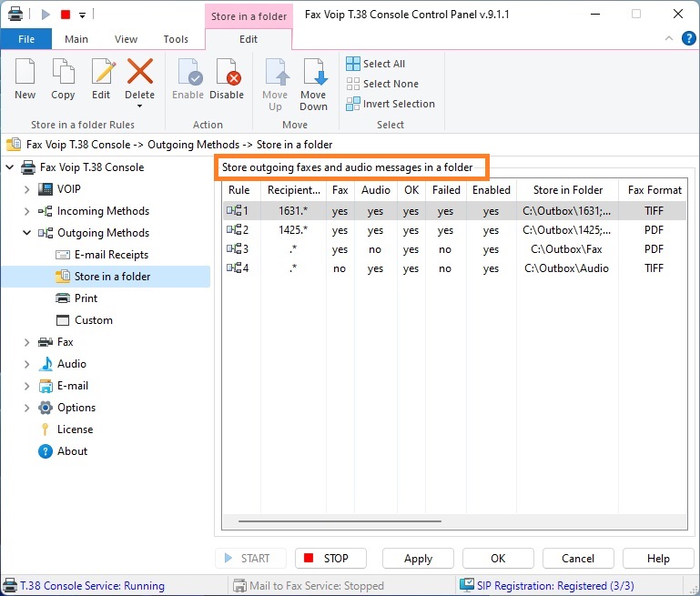Switch to the Tools ribbon tab

pos(176,39)
